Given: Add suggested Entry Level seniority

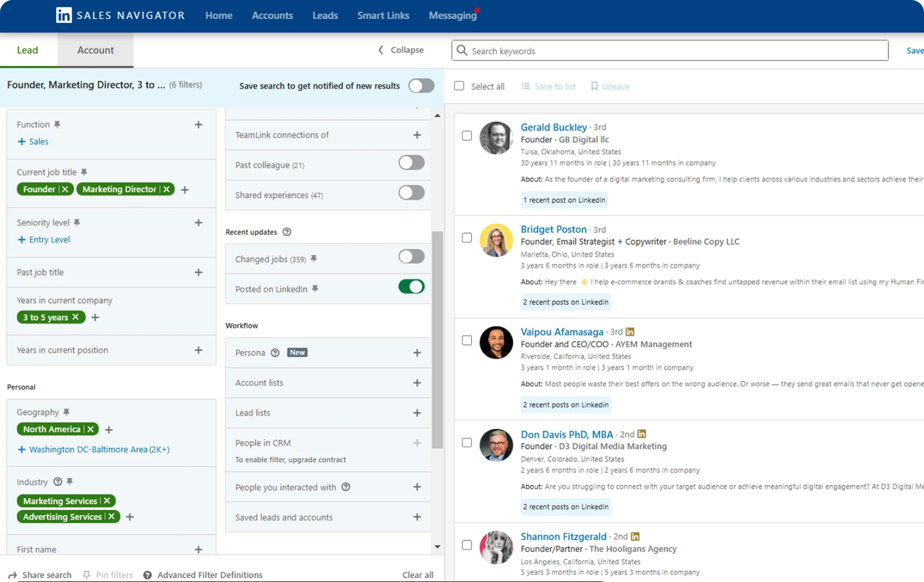Looking at the screenshot, I should point(44,240).
